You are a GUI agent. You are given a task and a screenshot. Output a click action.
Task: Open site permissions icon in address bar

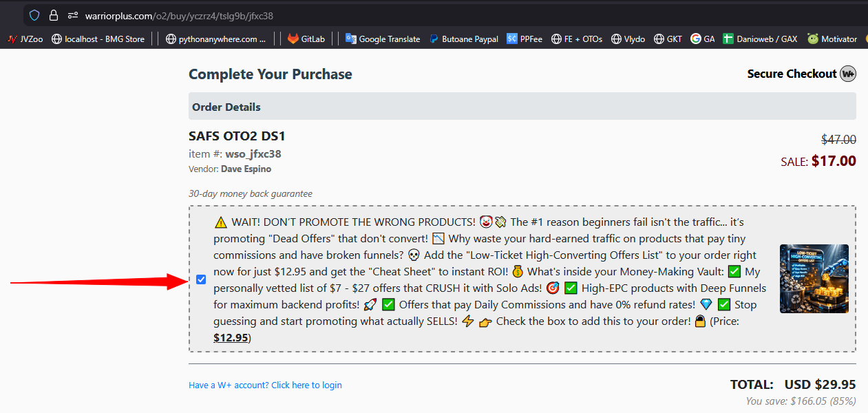72,15
